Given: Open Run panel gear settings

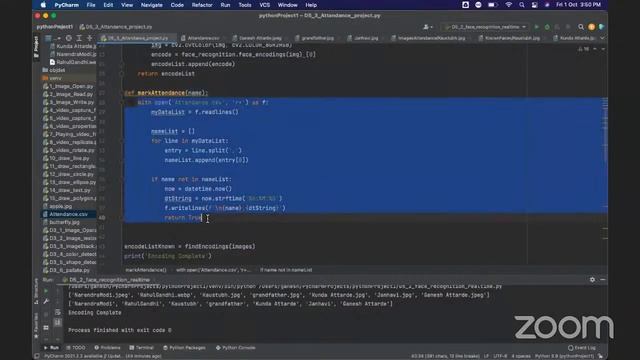Looking at the screenshot, I should pos(592,280).
